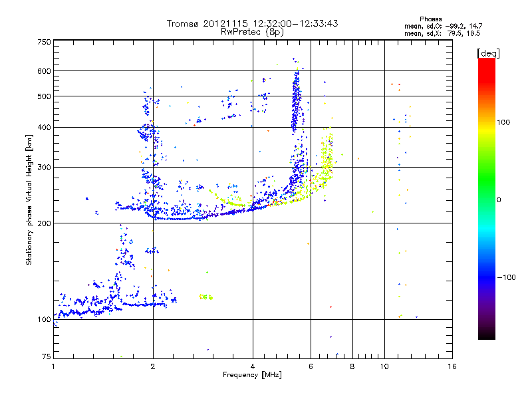The image size is (532, 399).
Task: Click the y-axis tick '750'
Action: 44,42
